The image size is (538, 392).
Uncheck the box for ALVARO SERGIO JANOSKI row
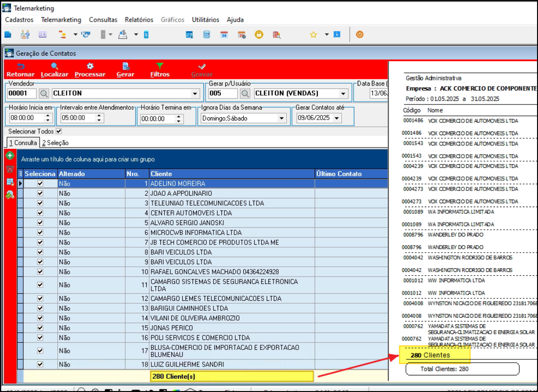(40, 223)
